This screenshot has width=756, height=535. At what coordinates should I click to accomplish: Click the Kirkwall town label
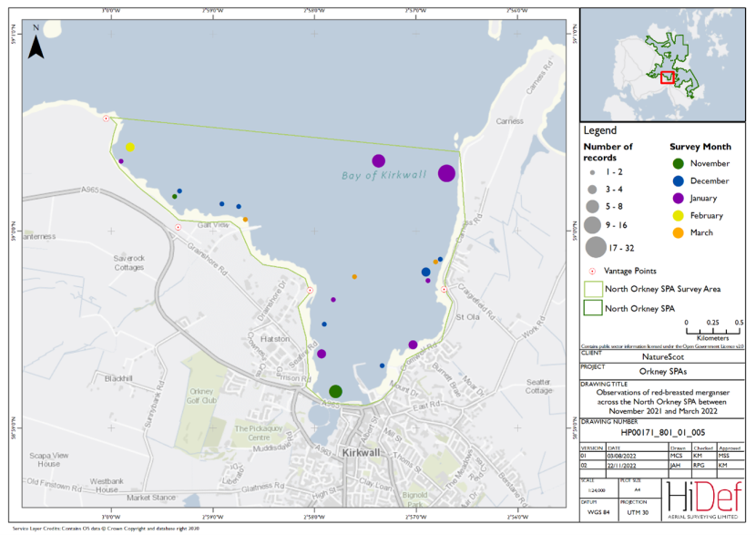pyautogui.click(x=361, y=452)
